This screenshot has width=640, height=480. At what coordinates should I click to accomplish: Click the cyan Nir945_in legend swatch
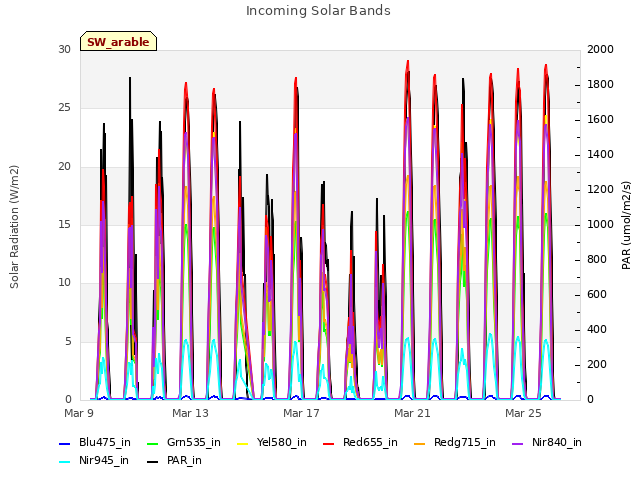coord(65,462)
